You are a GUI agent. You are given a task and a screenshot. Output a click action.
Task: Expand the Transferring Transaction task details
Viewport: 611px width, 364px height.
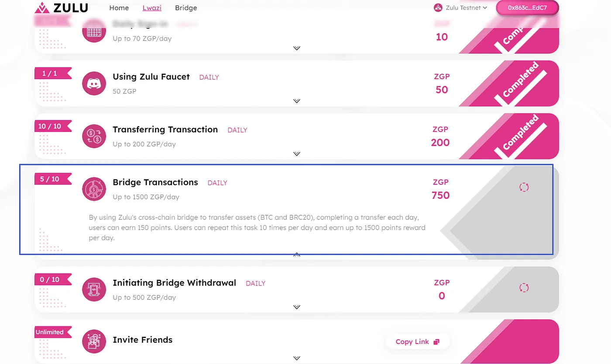pyautogui.click(x=297, y=154)
